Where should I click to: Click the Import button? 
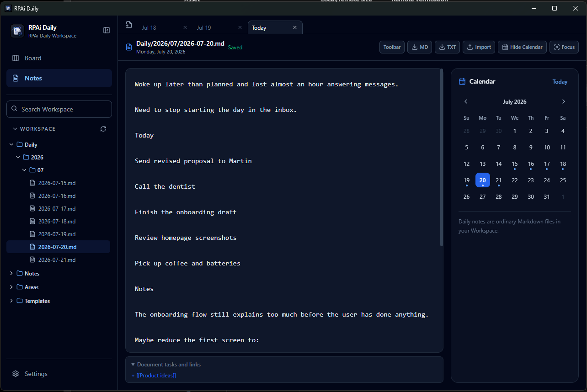tap(479, 47)
